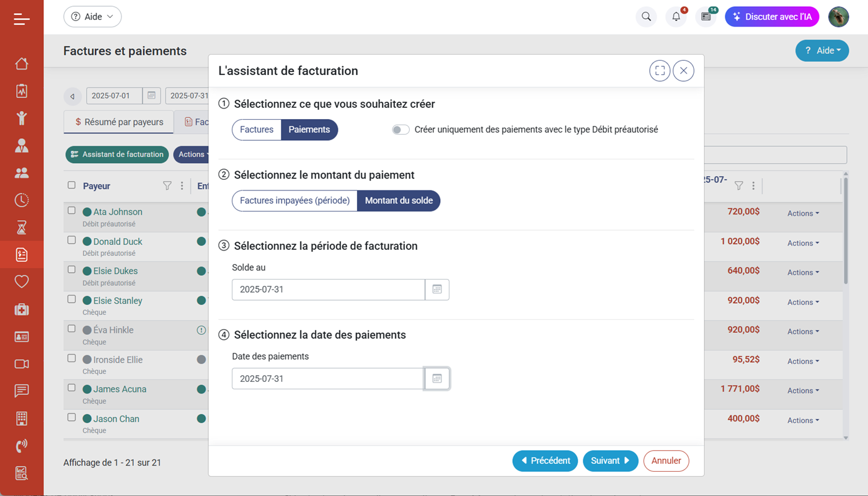Filter the Payeur column
The height and width of the screenshot is (496, 868).
click(x=167, y=185)
